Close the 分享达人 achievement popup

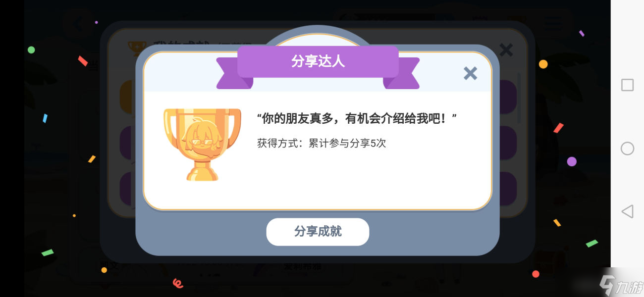(x=470, y=73)
